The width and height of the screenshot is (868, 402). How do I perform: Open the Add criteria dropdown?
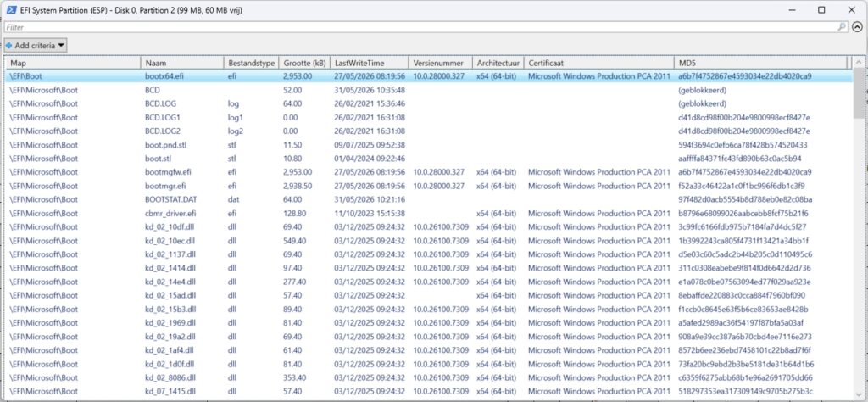[36, 46]
